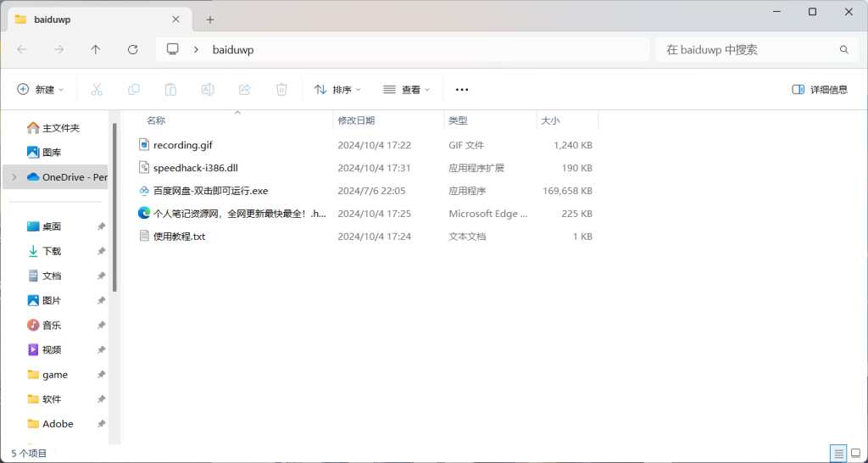Refresh the baiduwp folder
Screen dimensions: 868x463
point(133,49)
